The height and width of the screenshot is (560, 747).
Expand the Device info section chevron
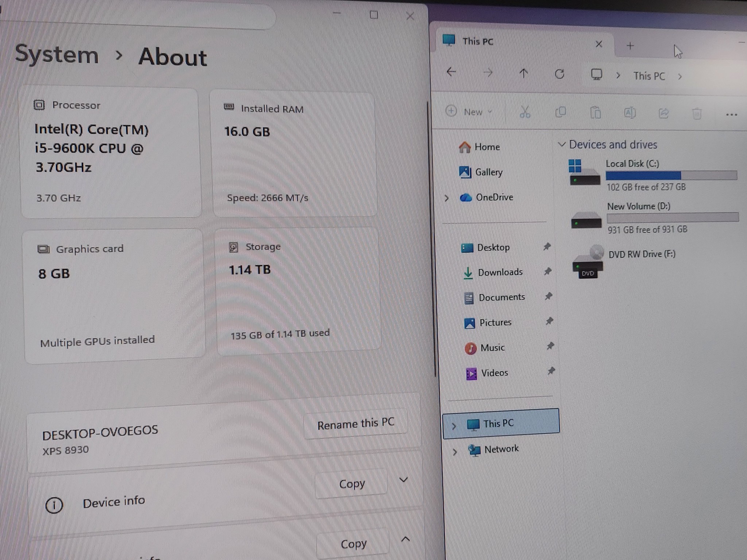[x=403, y=480]
